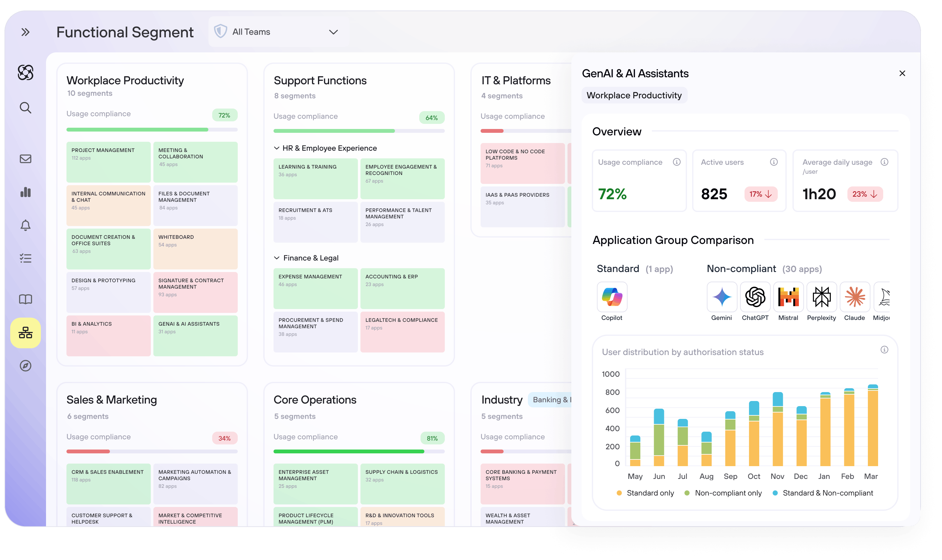Collapse the Finance & Legal group

click(277, 258)
